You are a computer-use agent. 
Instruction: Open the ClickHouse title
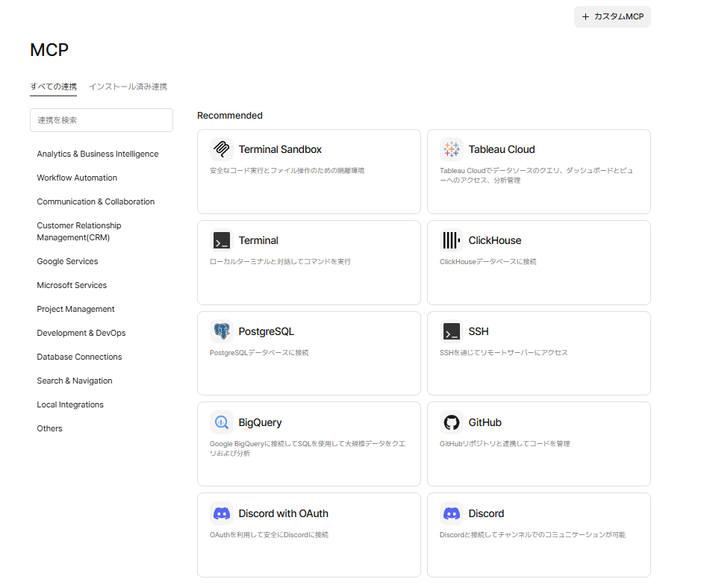tap(495, 240)
